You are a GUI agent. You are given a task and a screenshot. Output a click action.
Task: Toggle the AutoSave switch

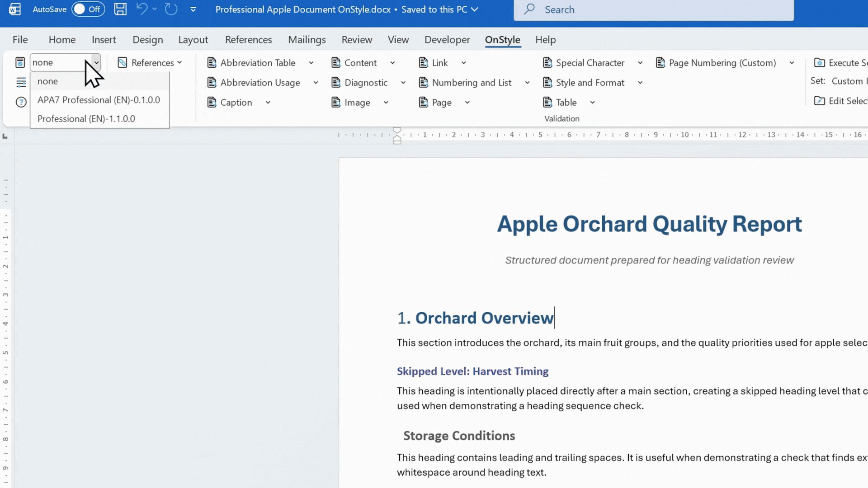(x=88, y=9)
